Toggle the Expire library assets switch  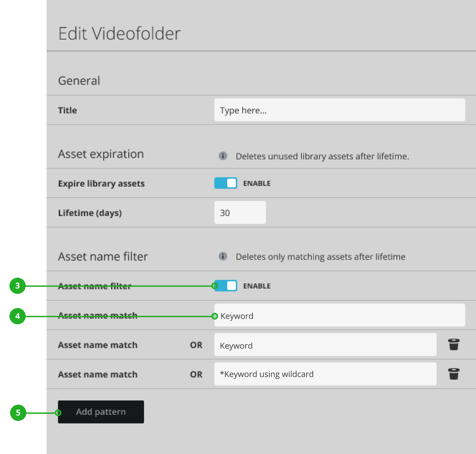click(226, 183)
